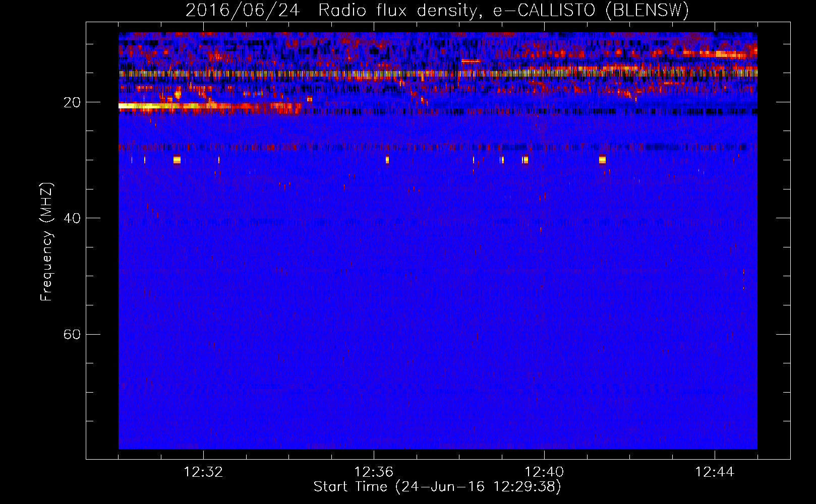This screenshot has height=504, width=816.
Task: Click the 60 frequency tick label
Action: [x=72, y=334]
